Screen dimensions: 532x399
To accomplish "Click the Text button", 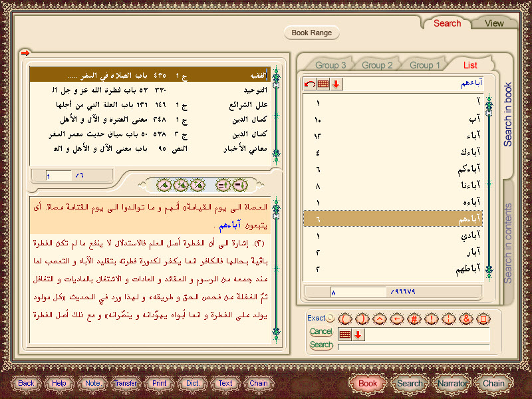I will 225,383.
